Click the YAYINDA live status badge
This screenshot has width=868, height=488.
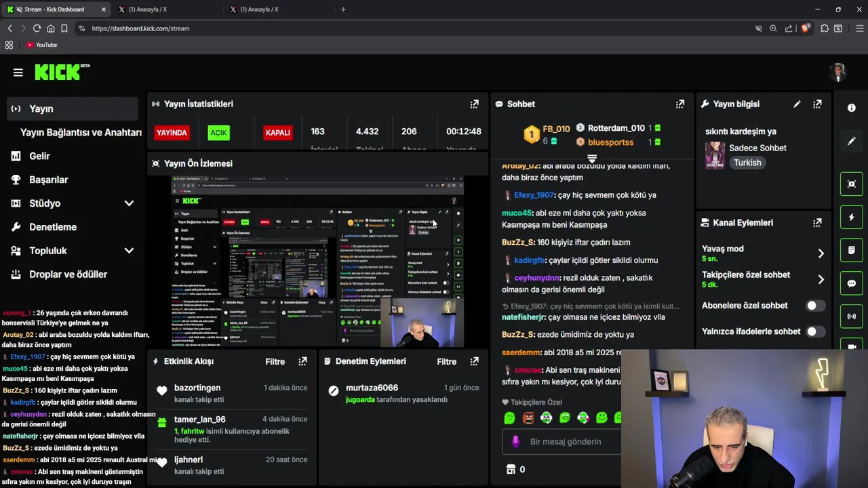coord(172,133)
